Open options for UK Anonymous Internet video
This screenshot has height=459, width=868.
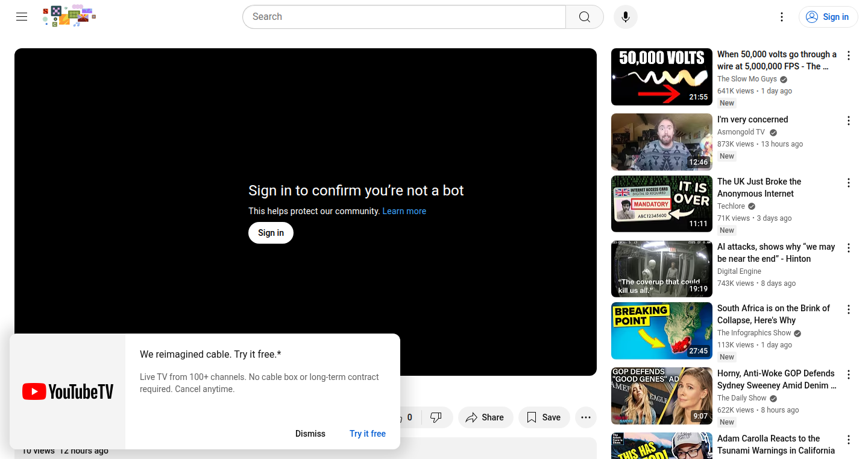click(x=849, y=183)
